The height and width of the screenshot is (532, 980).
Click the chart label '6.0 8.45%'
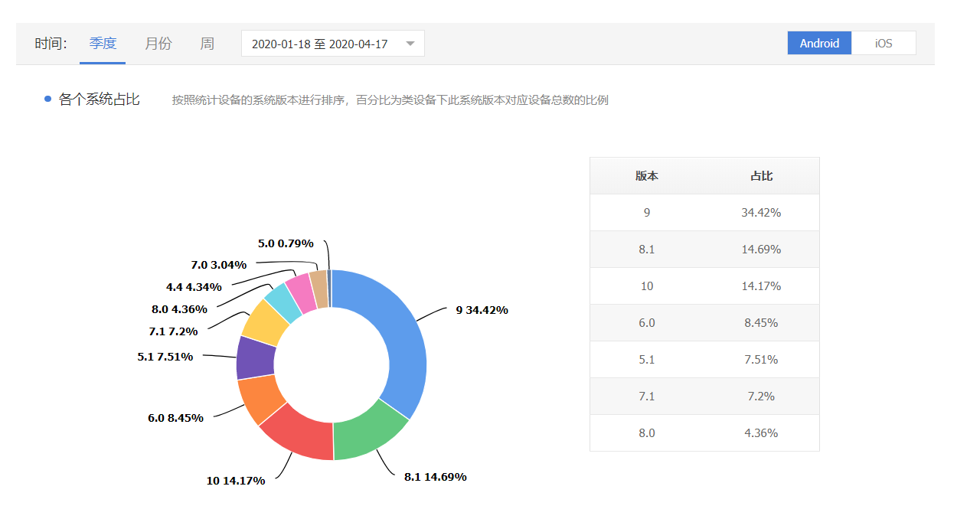click(x=175, y=418)
